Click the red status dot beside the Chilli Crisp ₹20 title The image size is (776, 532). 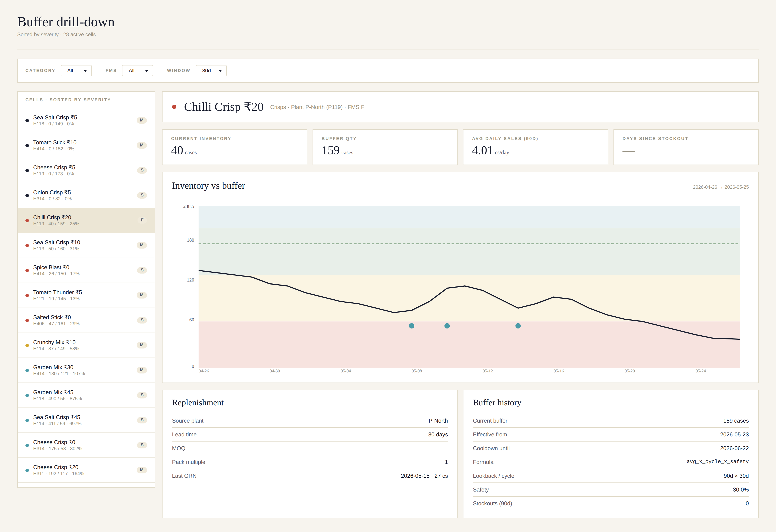pos(174,107)
